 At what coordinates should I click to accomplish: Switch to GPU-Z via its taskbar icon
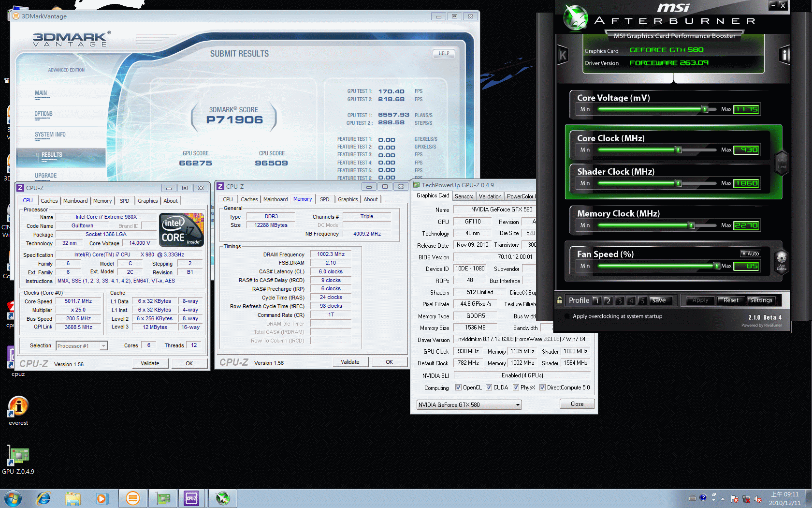point(163,498)
